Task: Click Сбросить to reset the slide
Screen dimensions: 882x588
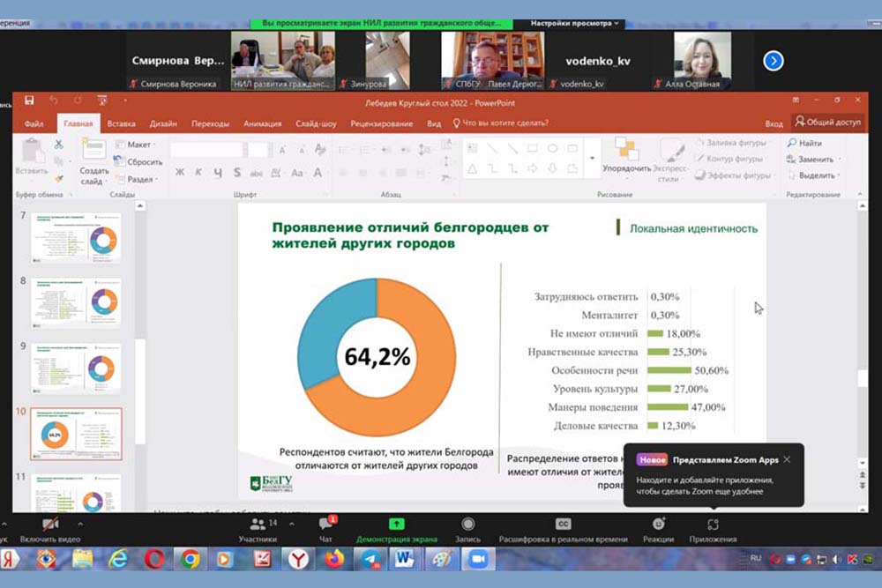Action: pyautogui.click(x=143, y=162)
